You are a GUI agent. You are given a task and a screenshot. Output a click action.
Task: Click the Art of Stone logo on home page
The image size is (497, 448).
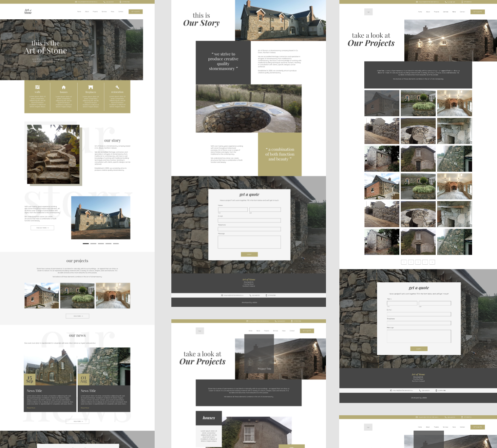point(28,11)
